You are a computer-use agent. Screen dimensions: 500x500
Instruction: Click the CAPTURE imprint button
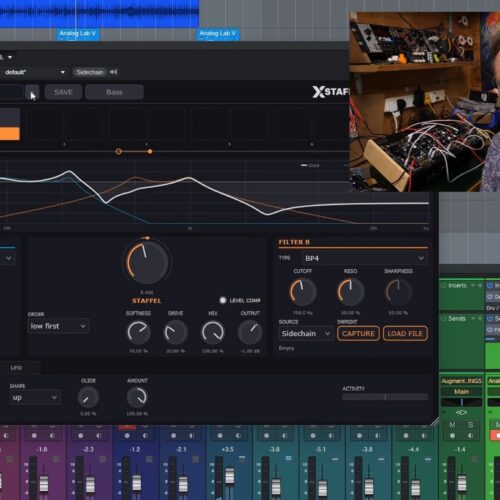tap(358, 333)
